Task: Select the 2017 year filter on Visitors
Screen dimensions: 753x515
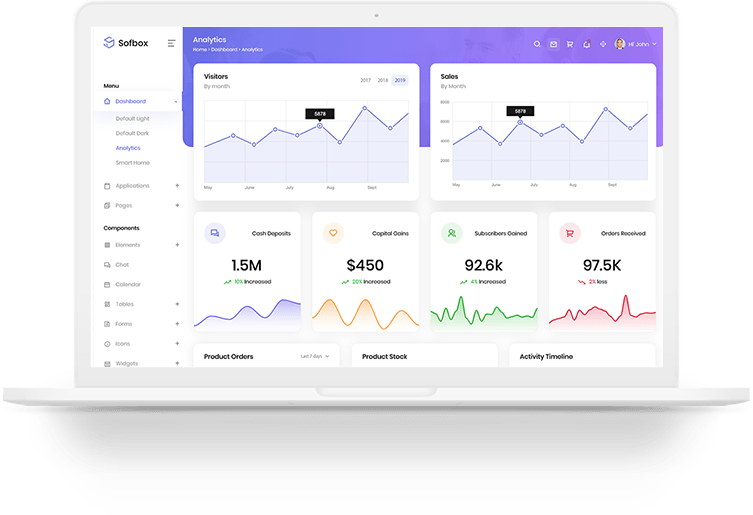Action: [366, 80]
